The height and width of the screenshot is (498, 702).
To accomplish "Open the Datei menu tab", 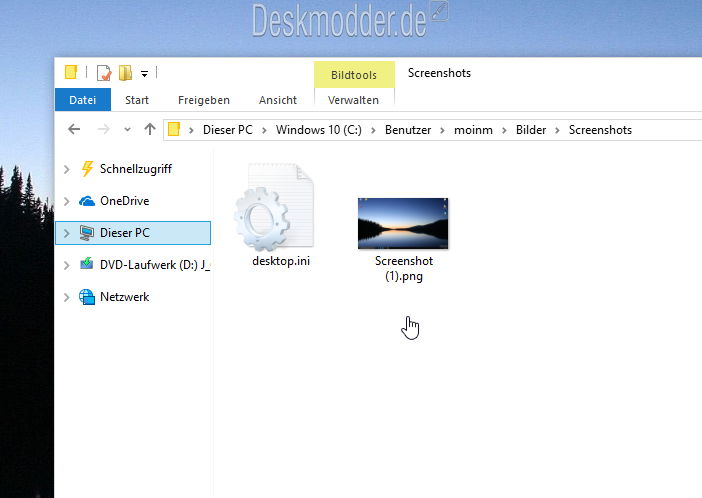I will coord(83,99).
